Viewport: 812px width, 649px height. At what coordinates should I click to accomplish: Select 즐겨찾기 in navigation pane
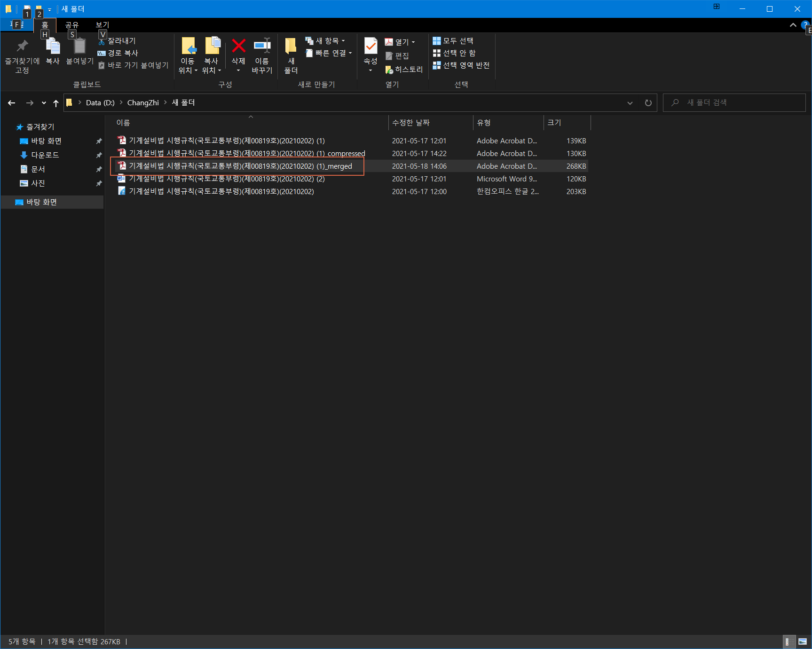[x=35, y=127]
